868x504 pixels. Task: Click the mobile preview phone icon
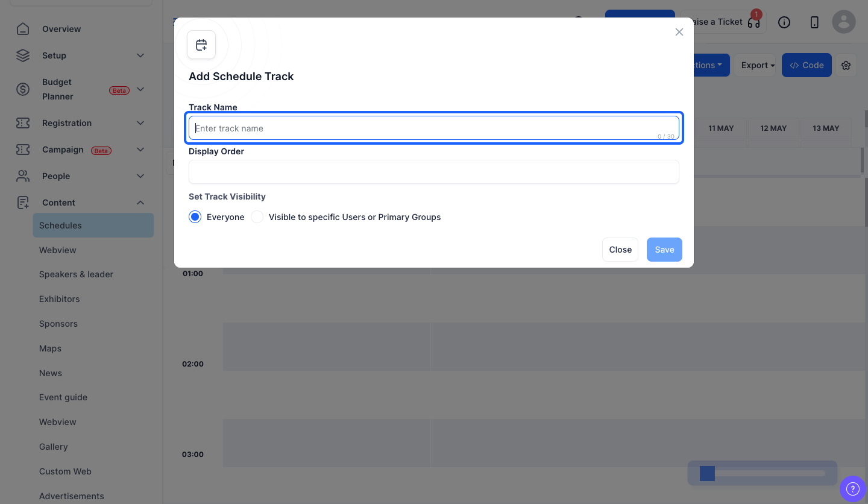point(814,22)
